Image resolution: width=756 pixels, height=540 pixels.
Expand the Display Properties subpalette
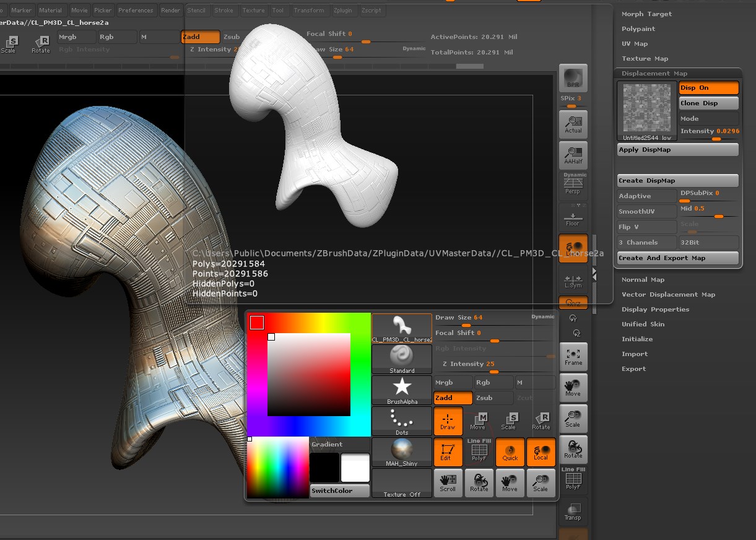pos(655,309)
